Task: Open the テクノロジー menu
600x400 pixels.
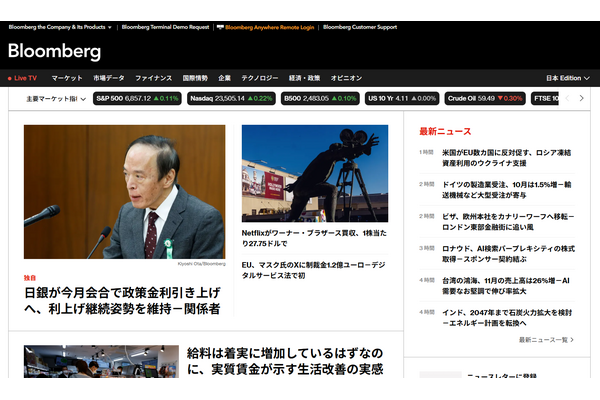Action: click(x=259, y=78)
